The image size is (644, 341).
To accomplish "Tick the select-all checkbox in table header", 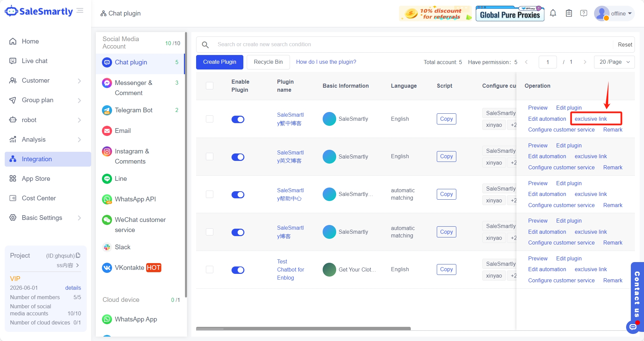I will 210,86.
